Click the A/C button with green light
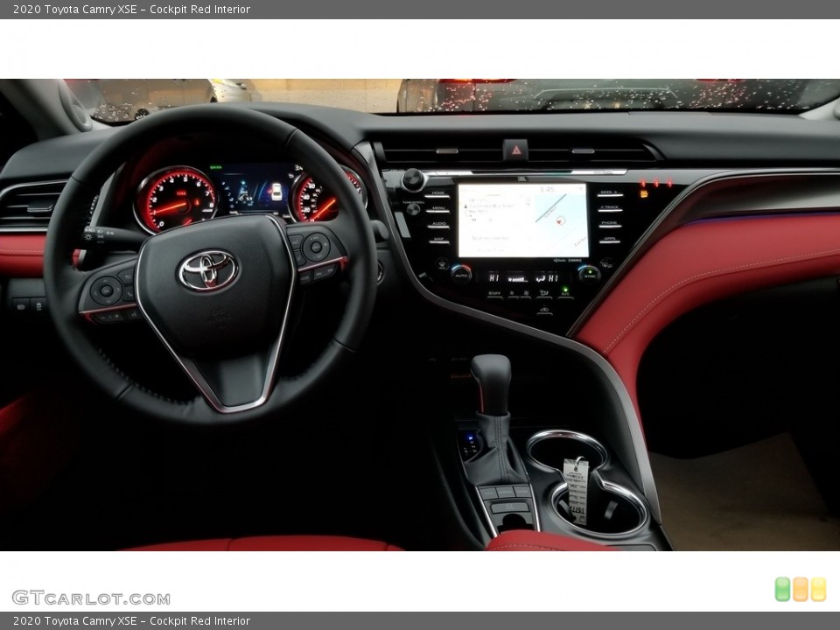This screenshot has height=630, width=840. coord(565,293)
